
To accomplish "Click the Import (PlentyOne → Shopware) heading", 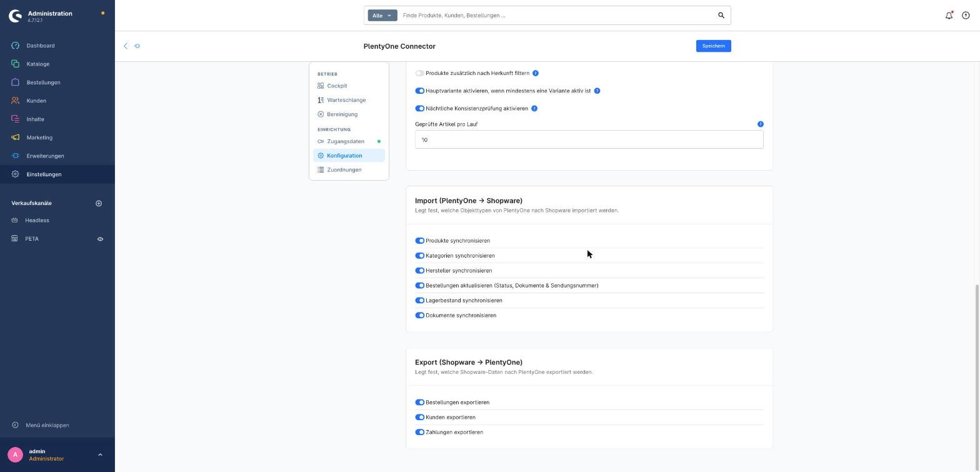I will click(469, 201).
